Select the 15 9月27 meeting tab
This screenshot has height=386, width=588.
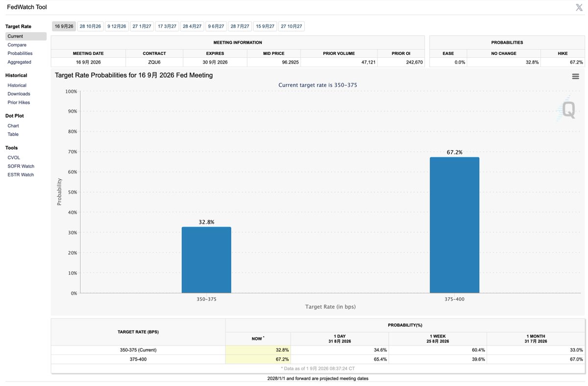[x=265, y=26]
